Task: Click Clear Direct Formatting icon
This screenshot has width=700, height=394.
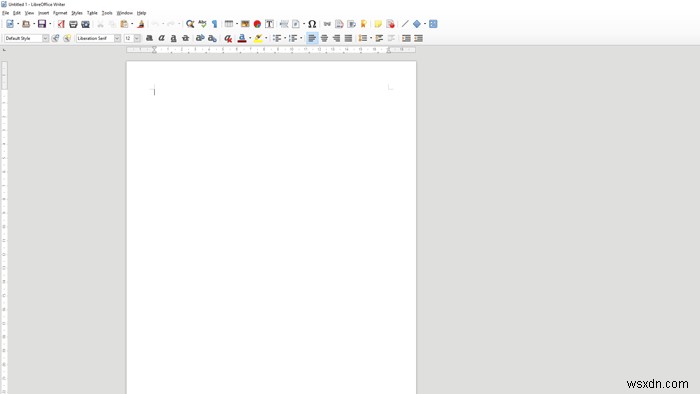Action: click(x=228, y=38)
